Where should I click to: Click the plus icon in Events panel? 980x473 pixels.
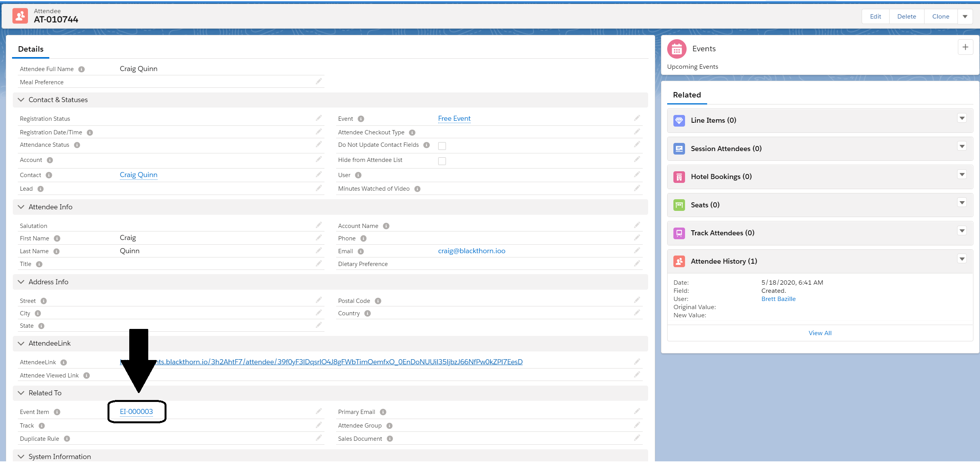pyautogui.click(x=965, y=47)
